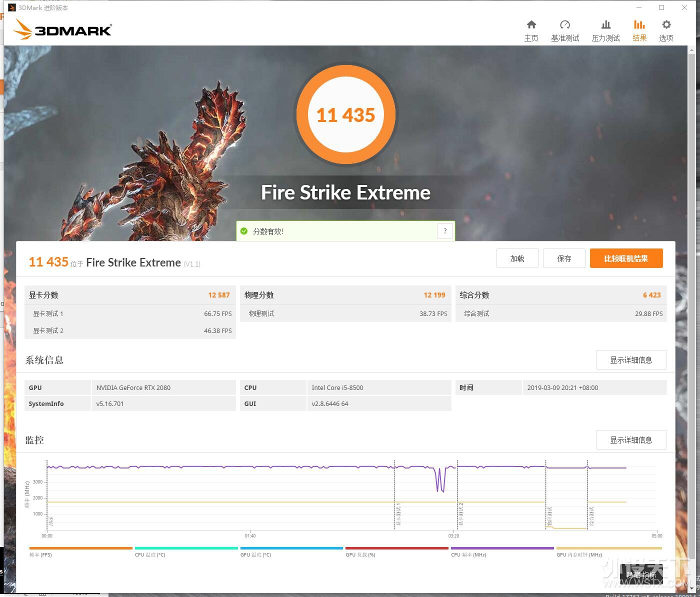The width and height of the screenshot is (700, 597).
Task: Select the 综合测试 29.88 FPS row
Action: pos(561,313)
